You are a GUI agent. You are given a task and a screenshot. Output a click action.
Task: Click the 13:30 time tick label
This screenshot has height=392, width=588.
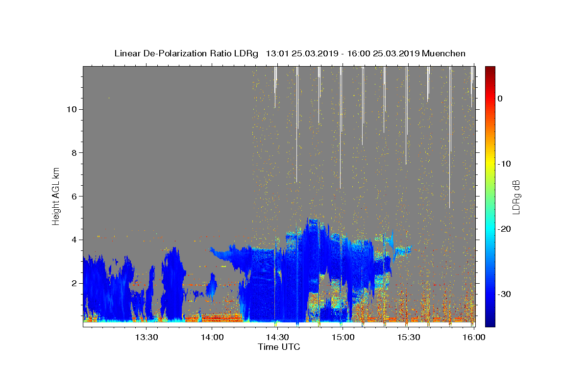(x=147, y=338)
